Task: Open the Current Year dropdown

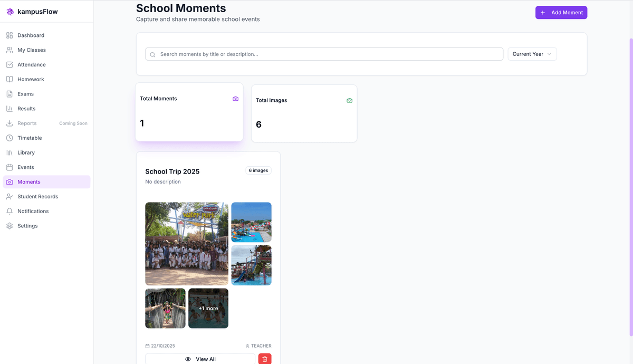Action: pyautogui.click(x=532, y=53)
